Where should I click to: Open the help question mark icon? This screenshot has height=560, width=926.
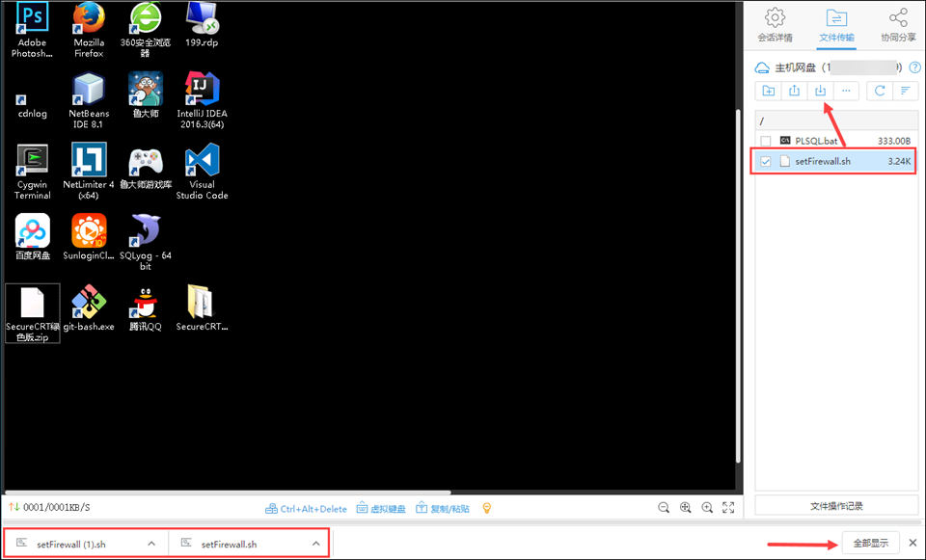(x=914, y=67)
